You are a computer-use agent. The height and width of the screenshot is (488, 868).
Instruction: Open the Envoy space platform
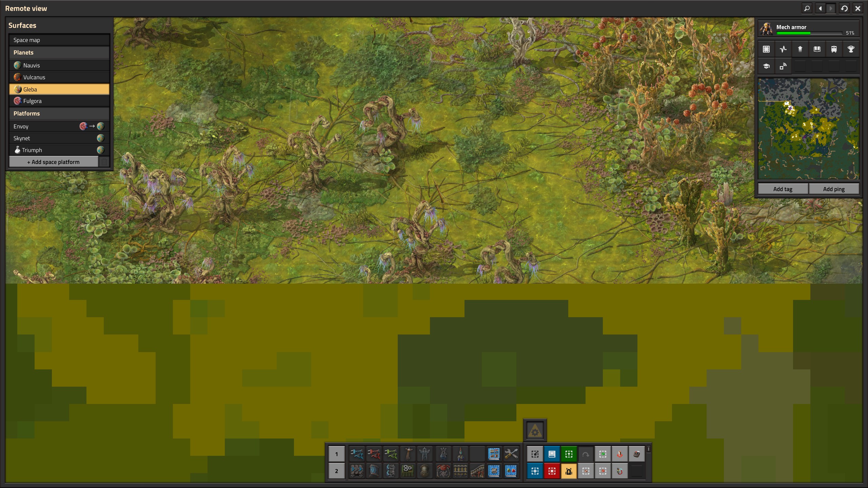(59, 126)
